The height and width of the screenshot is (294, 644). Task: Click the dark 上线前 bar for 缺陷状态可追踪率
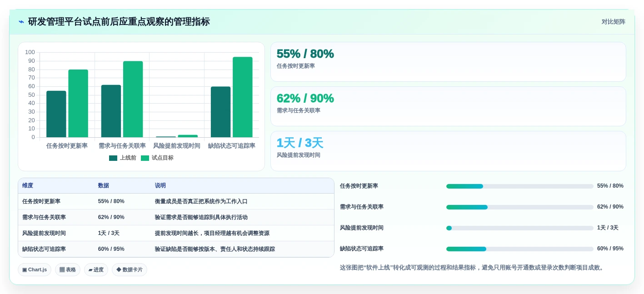(220, 112)
